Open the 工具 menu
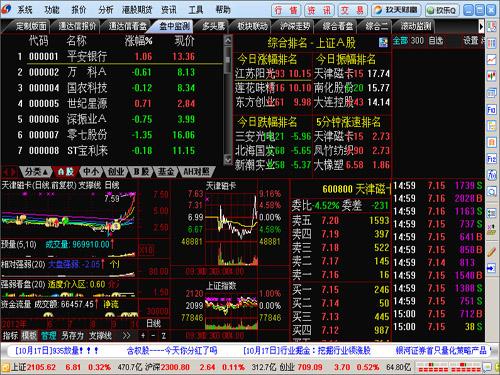The width and height of the screenshot is (500, 375). pos(195,10)
